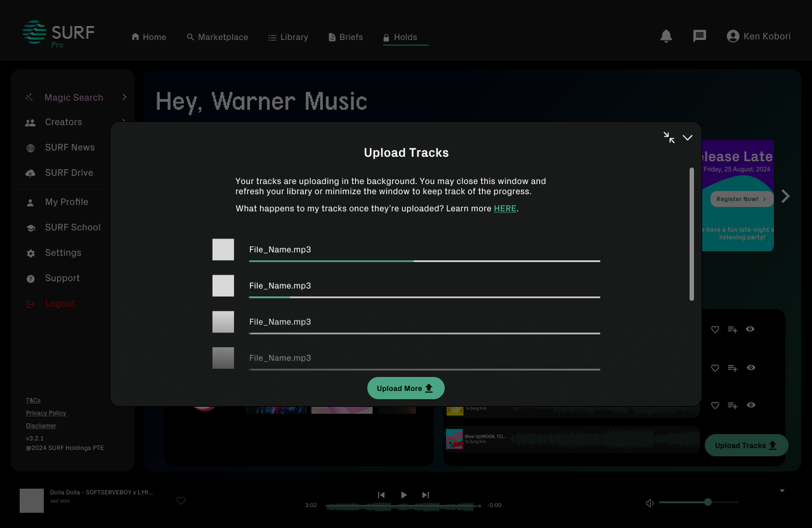Screen dimensions: 812x528
Task: Click the v3.2.1 version text
Action: (x=35, y=439)
